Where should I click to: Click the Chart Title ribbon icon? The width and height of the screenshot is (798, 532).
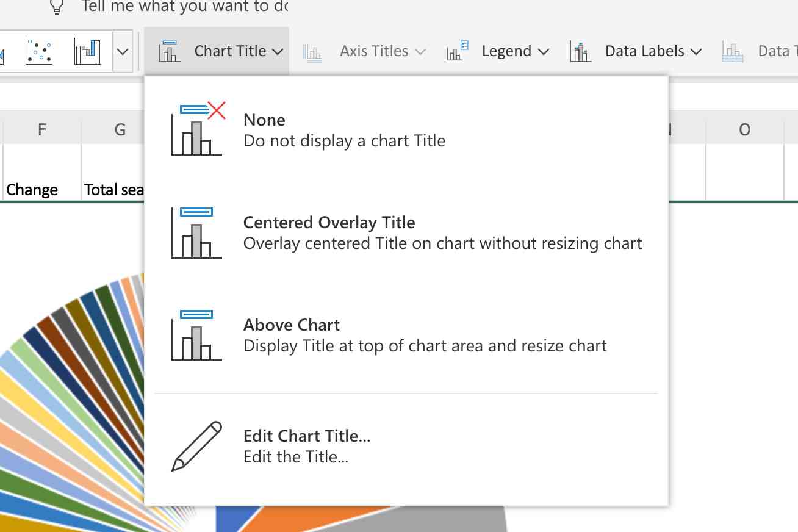tap(169, 52)
